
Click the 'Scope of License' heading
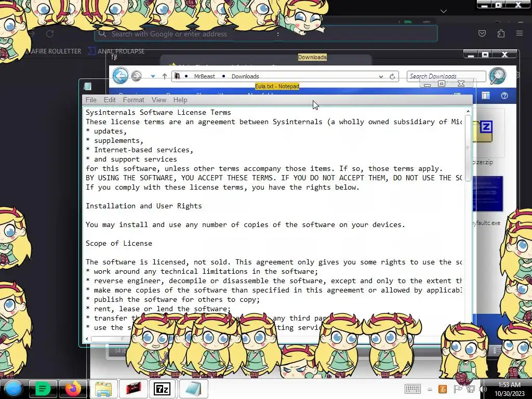[x=119, y=243]
